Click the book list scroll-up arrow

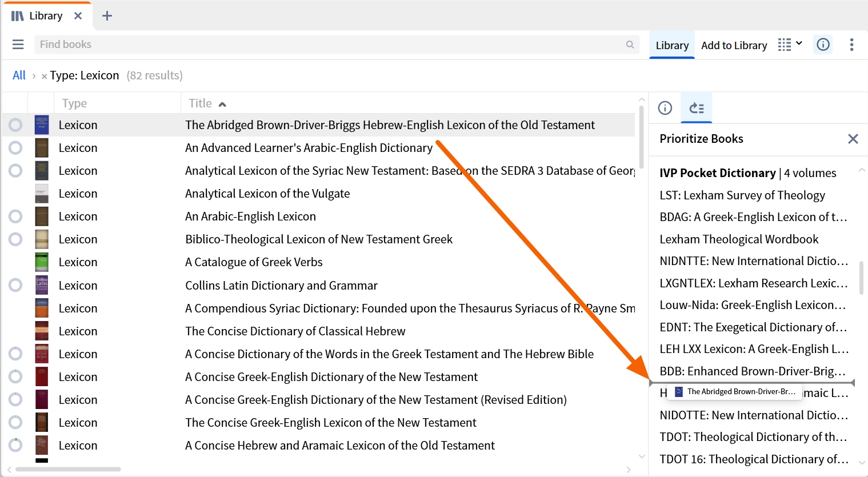pos(642,99)
